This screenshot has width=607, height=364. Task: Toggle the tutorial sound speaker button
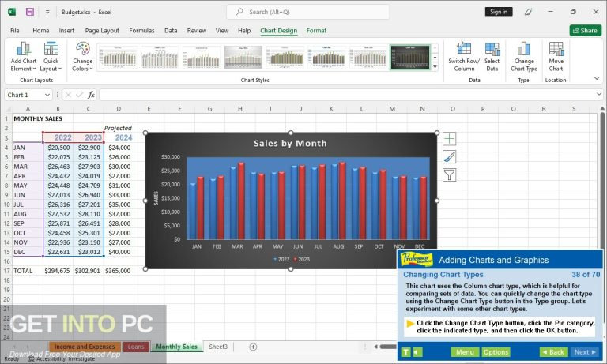tap(417, 352)
